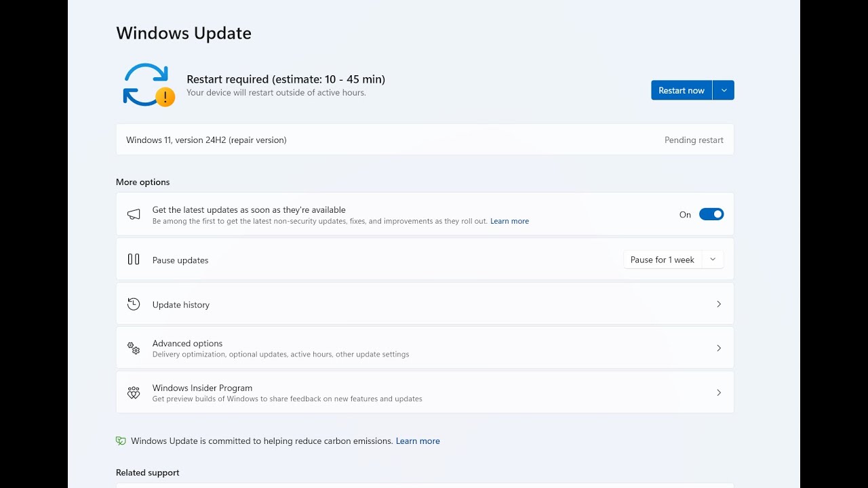This screenshot has width=868, height=488.
Task: Expand the pause duration dropdown chevron
Action: (x=713, y=260)
